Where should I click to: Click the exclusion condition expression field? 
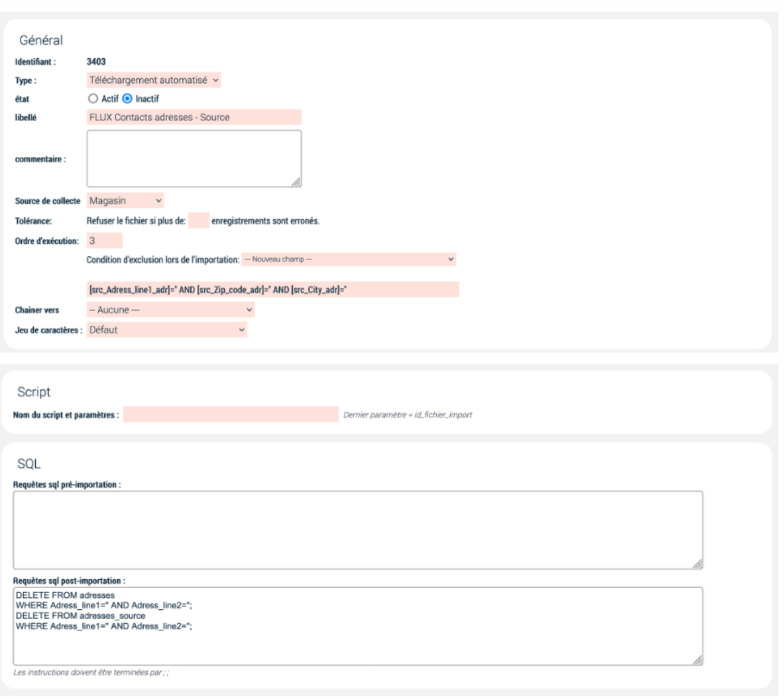[x=273, y=290]
